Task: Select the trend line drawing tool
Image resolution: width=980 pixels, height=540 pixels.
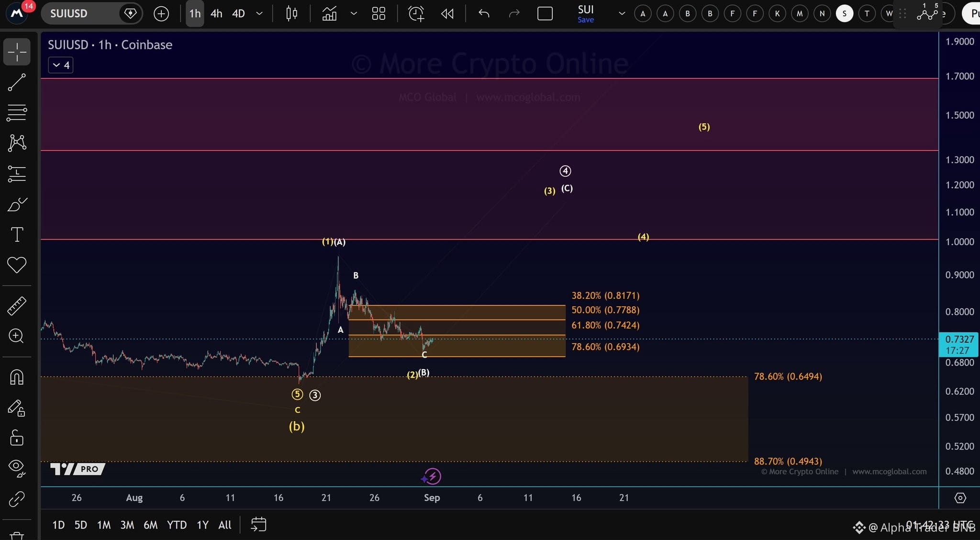Action: click(x=17, y=82)
